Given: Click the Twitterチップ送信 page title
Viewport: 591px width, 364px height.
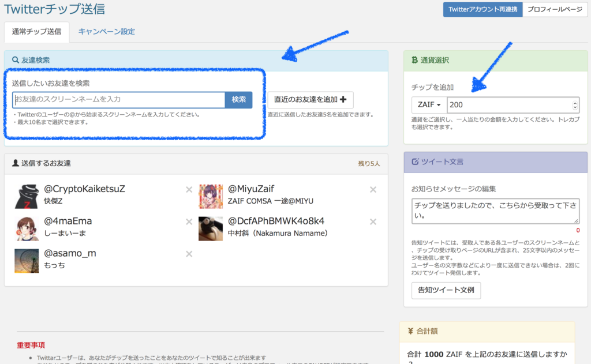Looking at the screenshot, I should click(54, 9).
